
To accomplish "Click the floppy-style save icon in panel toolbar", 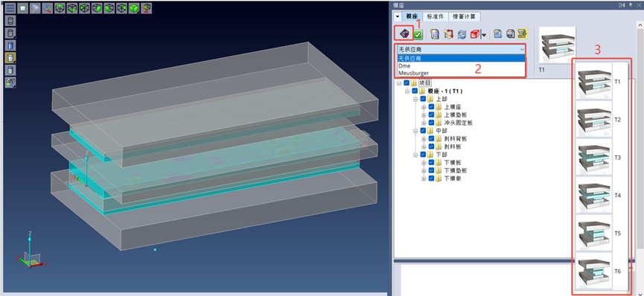I will tap(511, 34).
